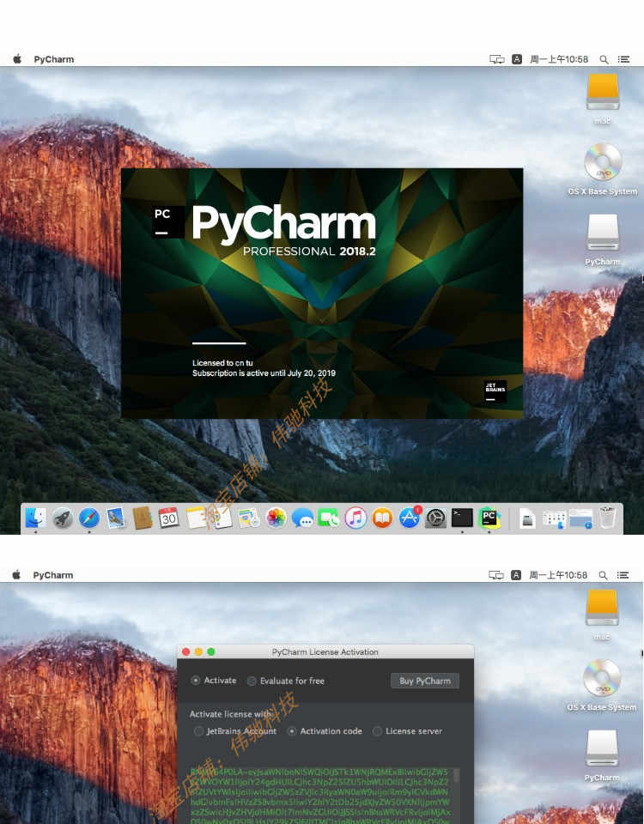Open iBooks orange book icon
644x824 pixels.
382,518
